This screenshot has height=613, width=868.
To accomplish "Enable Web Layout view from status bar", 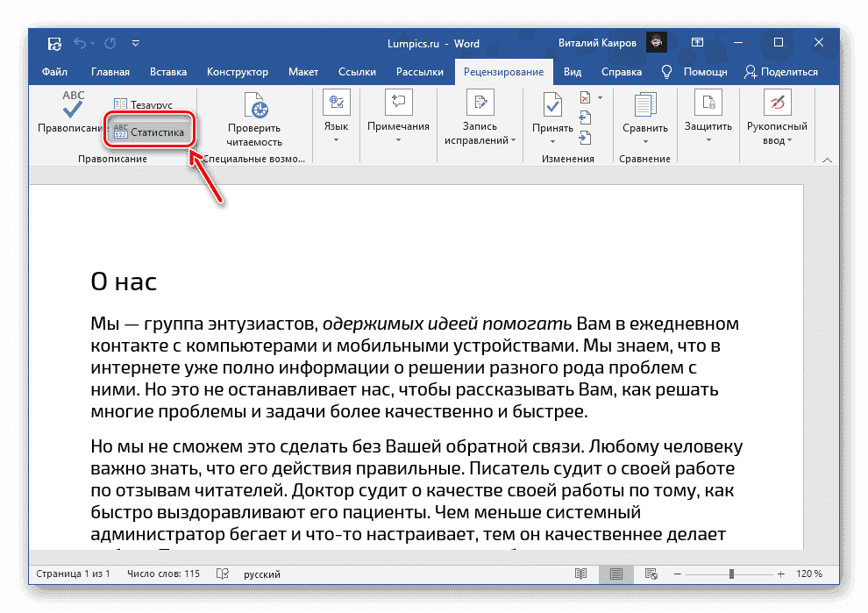I will coord(651,574).
